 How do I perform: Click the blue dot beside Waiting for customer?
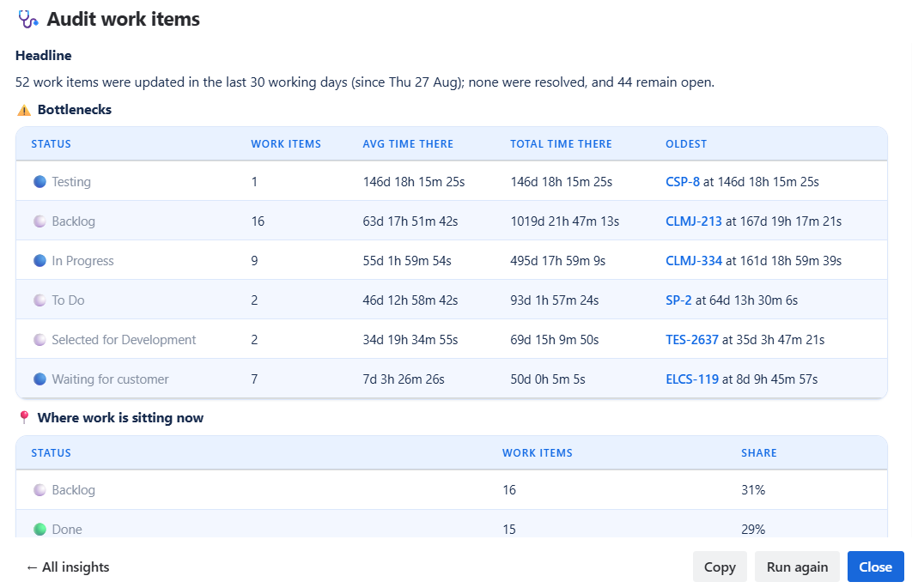tap(40, 379)
